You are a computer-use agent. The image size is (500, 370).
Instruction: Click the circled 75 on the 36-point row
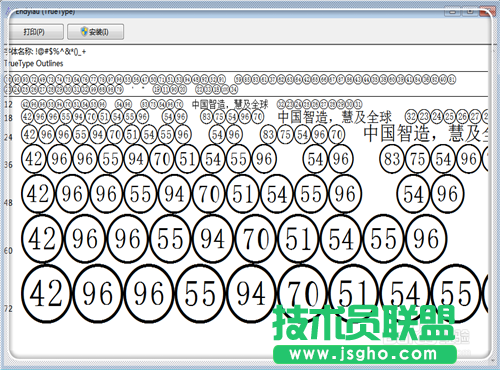417,159
